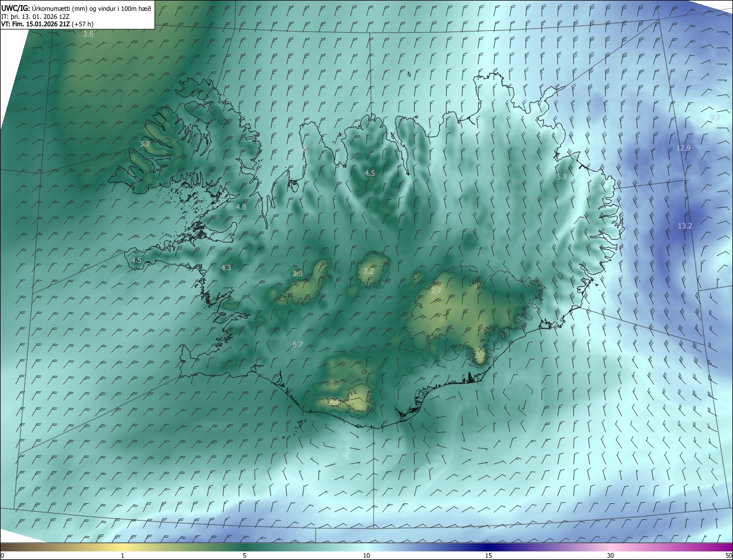Pick the pale yellow segment of the color bar
The width and height of the screenshot is (733, 560).
click(x=123, y=547)
